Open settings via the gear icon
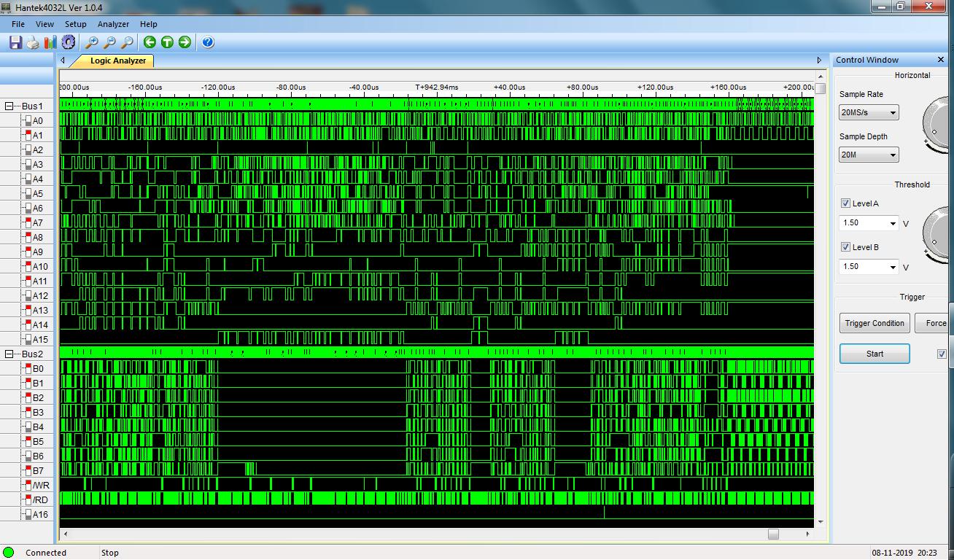The image size is (954, 560). 68,42
